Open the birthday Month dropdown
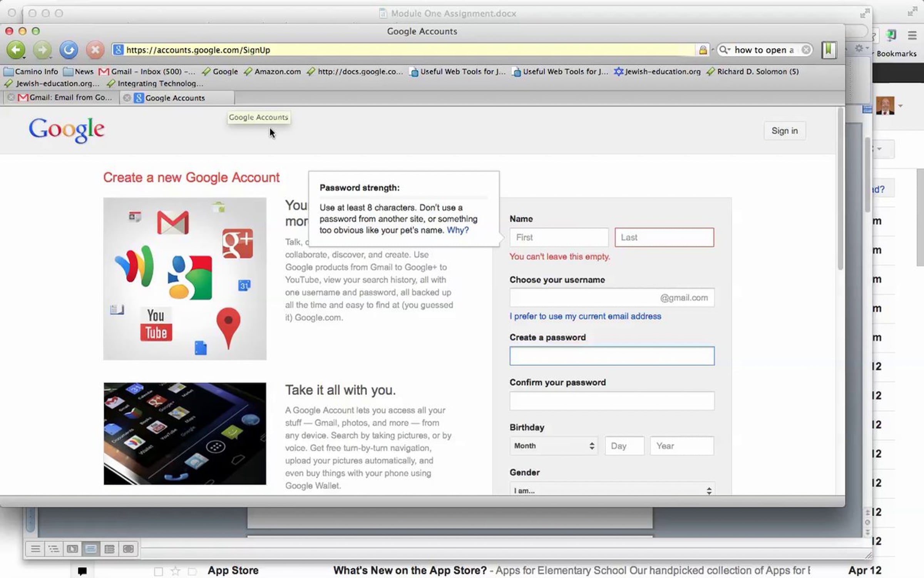 coord(554,446)
